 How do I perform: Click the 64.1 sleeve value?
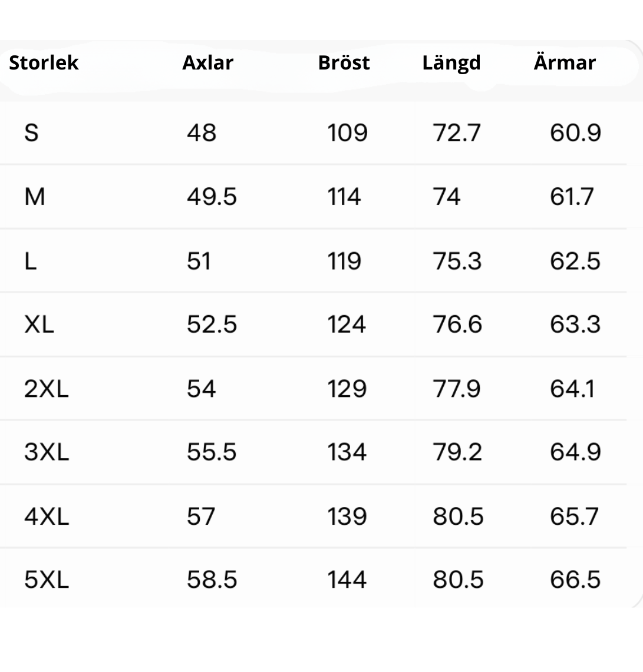click(x=572, y=389)
